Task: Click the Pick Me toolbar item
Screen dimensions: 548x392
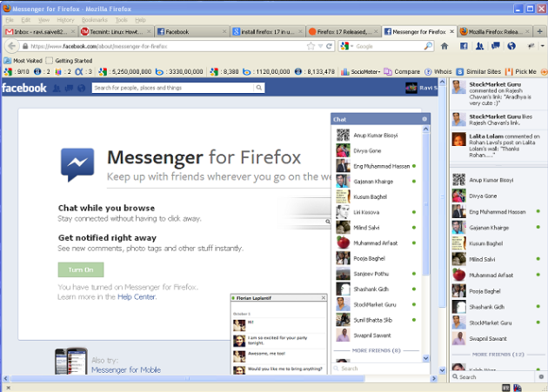Action: pyautogui.click(x=521, y=71)
